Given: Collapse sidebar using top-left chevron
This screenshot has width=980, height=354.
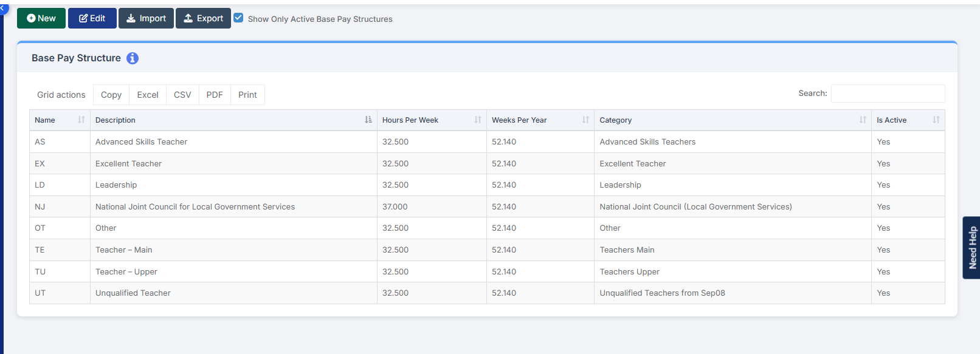Looking at the screenshot, I should coord(3,7).
